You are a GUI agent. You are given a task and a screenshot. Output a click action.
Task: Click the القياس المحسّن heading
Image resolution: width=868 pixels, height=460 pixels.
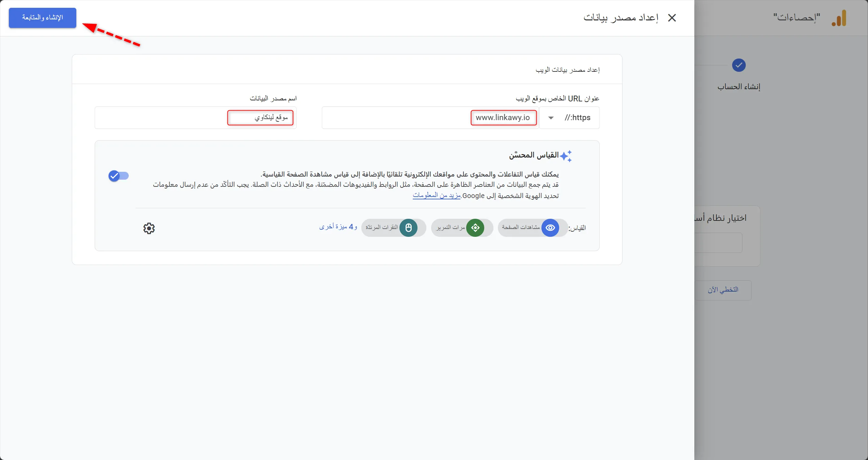(534, 155)
